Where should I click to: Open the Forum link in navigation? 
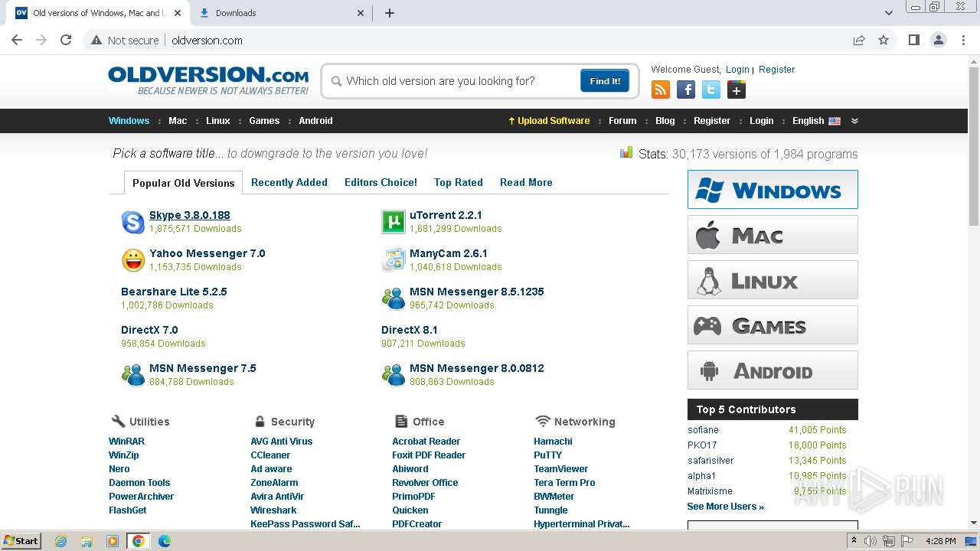point(622,121)
